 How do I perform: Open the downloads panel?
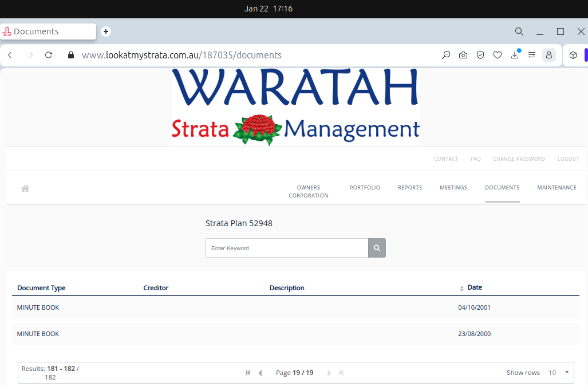[515, 55]
